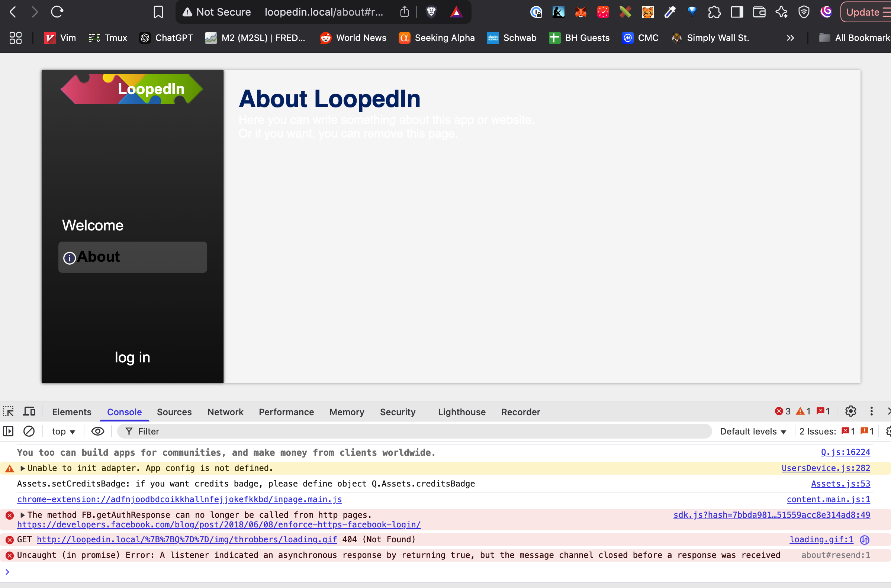Open the inpage.main.js chrome-extension link

(179, 499)
